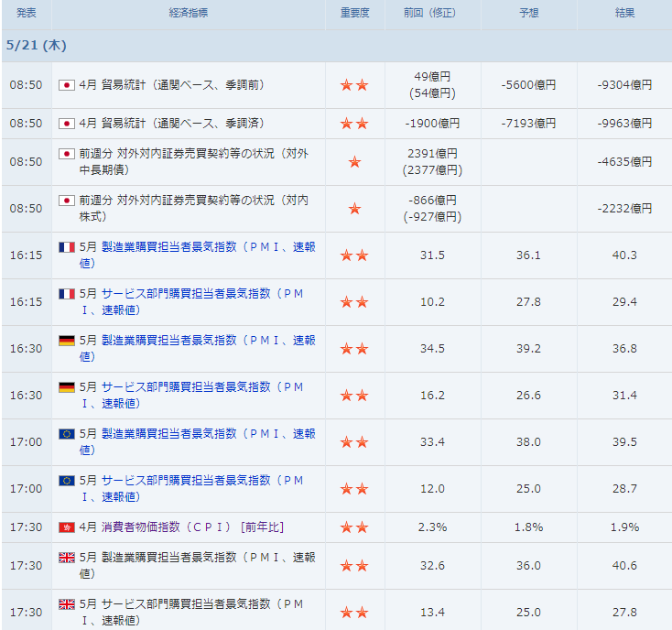Click Eurozone services PMI result 28.7
Image resolution: width=672 pixels, height=630 pixels.
pyautogui.click(x=624, y=489)
